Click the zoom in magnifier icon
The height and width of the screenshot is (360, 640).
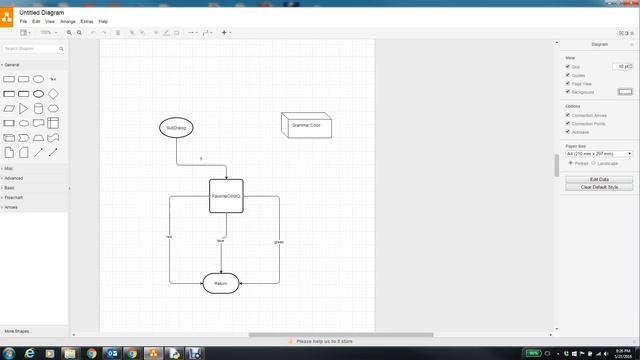(x=69, y=33)
